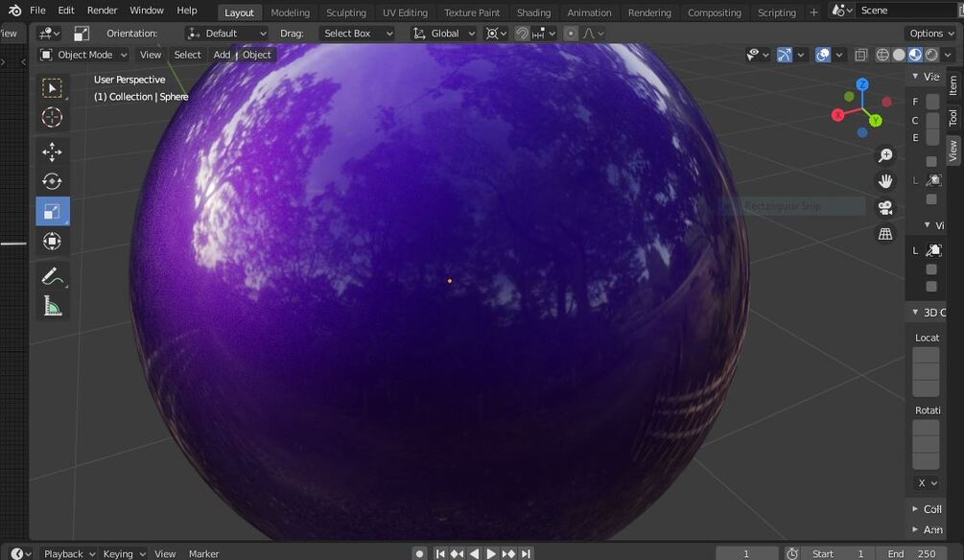
Task: Open the Object Mode dropdown
Action: click(x=83, y=55)
